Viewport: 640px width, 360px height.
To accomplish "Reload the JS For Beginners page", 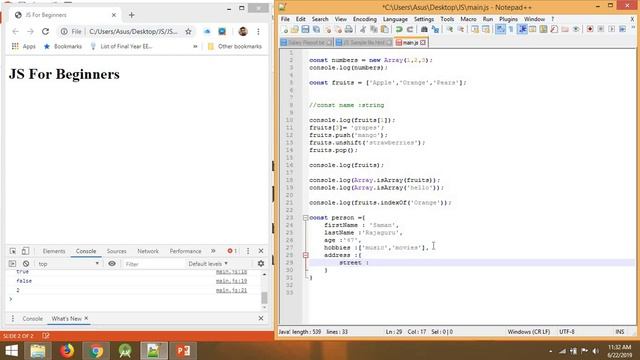I will [45, 31].
